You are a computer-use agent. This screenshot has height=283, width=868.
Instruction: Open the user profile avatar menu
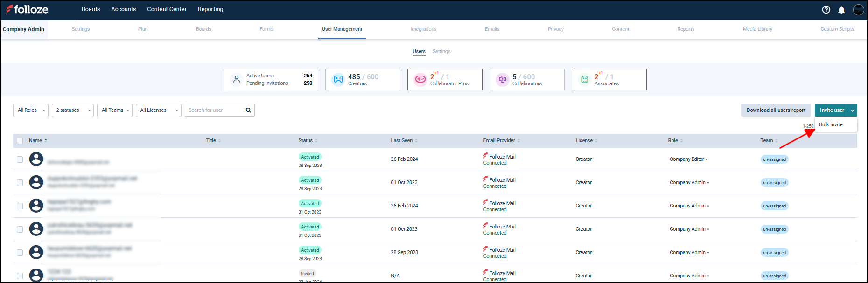858,10
